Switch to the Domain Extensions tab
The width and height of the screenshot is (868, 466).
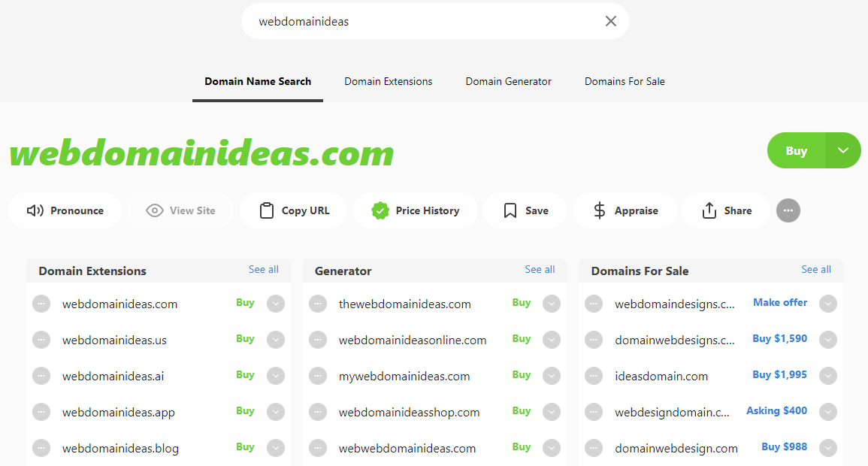(x=388, y=81)
